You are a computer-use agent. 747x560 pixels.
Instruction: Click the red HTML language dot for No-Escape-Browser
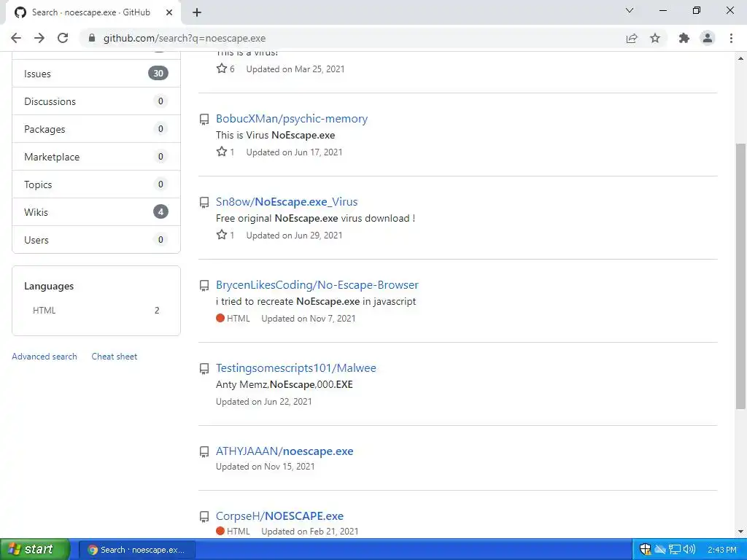point(220,318)
